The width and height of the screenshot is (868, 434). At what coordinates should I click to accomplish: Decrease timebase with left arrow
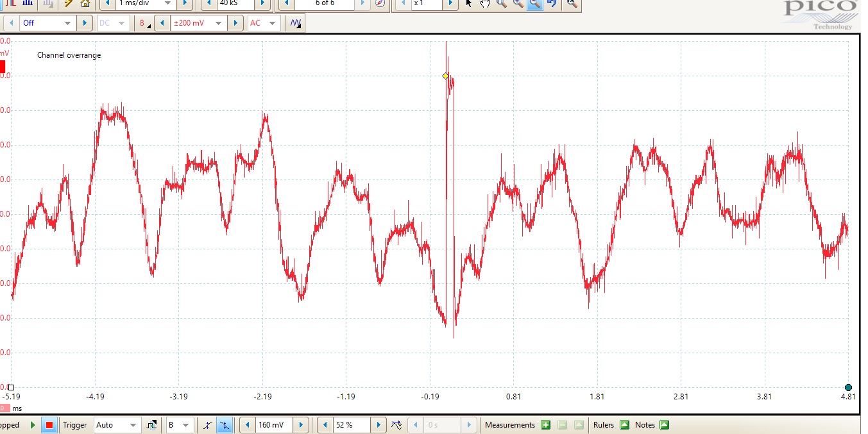107,3
